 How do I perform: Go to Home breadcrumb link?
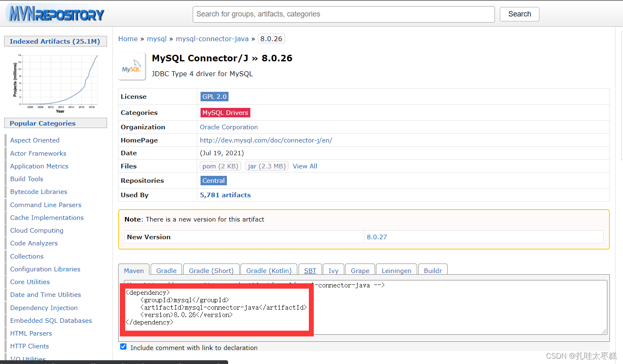click(x=128, y=39)
